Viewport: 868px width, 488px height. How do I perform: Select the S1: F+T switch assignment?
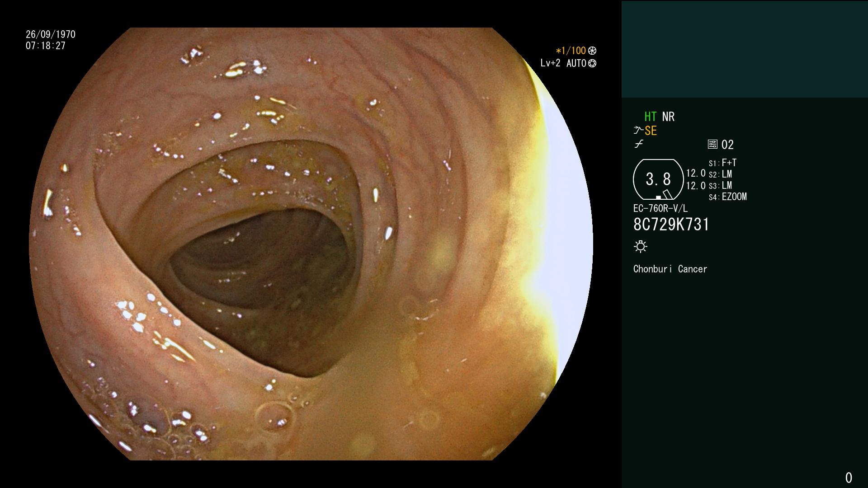click(x=722, y=163)
